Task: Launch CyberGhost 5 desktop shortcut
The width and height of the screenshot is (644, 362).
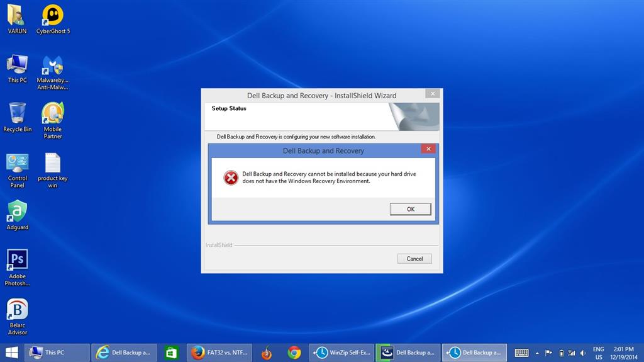Action: [x=53, y=19]
